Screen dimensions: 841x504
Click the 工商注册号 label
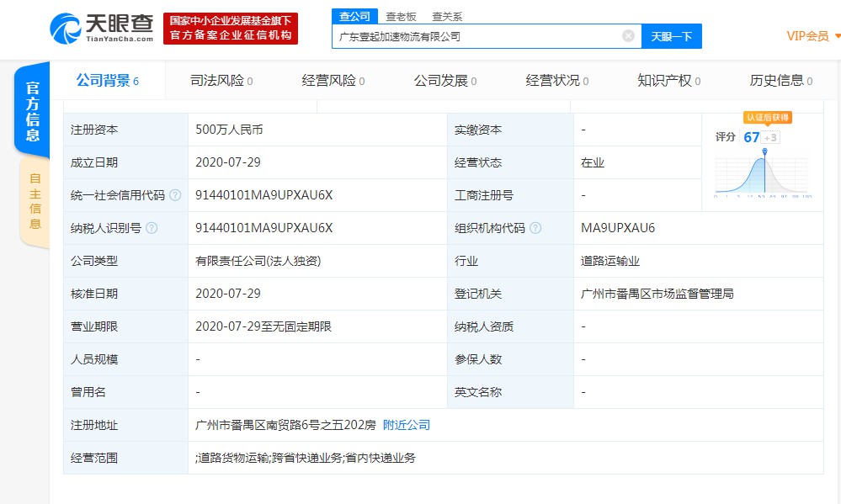point(484,195)
